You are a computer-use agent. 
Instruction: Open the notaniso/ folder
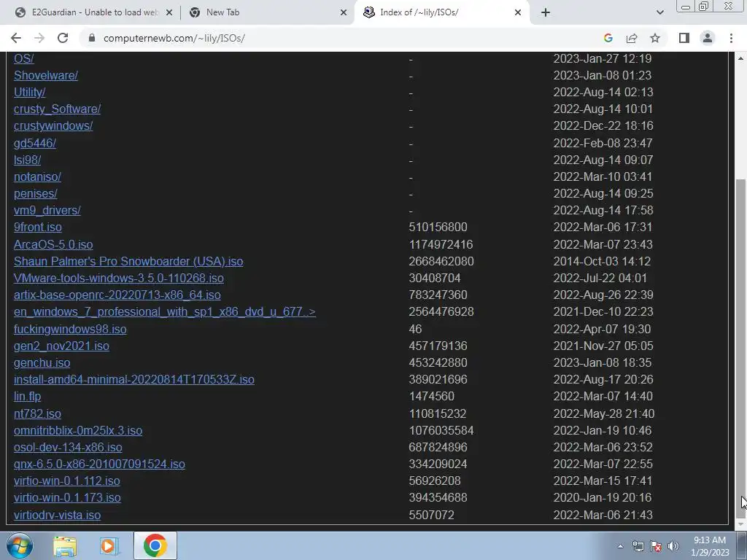click(x=37, y=176)
